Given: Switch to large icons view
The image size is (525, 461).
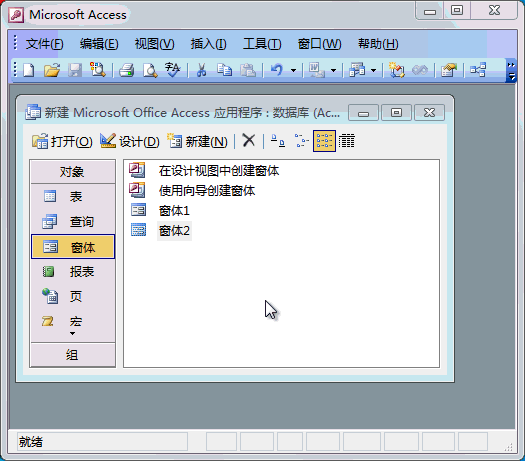Looking at the screenshot, I should point(278,141).
